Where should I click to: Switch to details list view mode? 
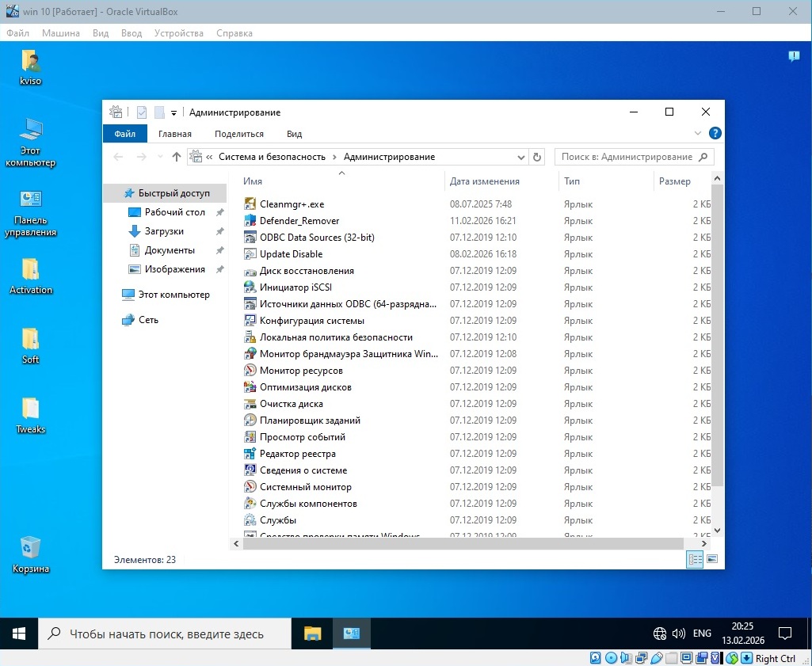[695, 559]
